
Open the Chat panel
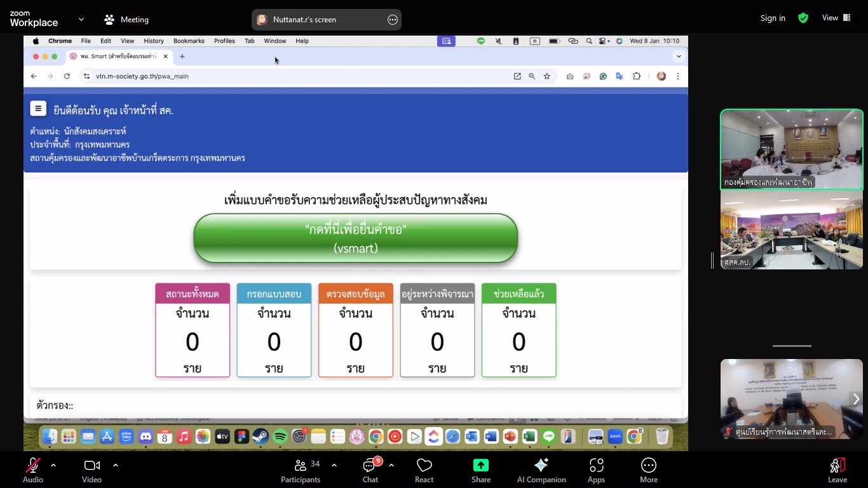[x=370, y=471]
